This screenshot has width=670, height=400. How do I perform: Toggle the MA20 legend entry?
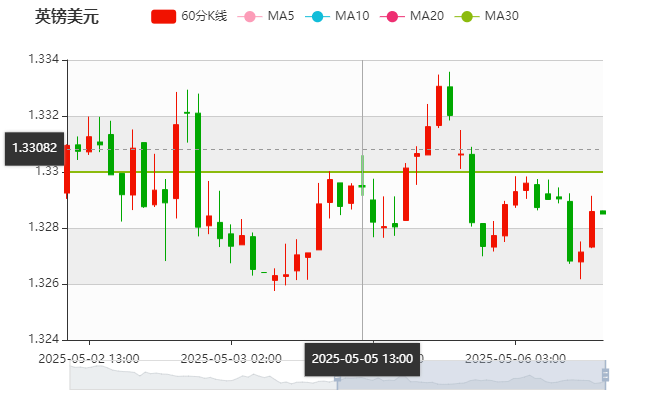[392, 16]
